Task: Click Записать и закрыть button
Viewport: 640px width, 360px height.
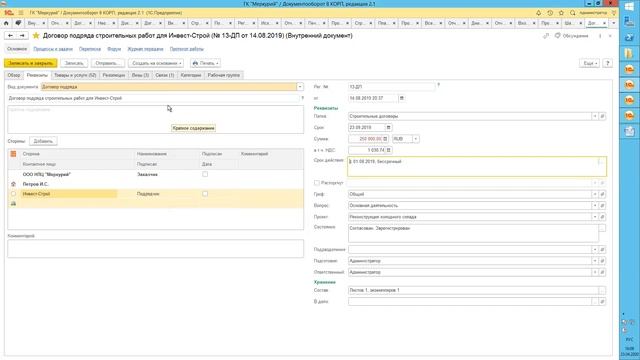Action: (x=31, y=63)
